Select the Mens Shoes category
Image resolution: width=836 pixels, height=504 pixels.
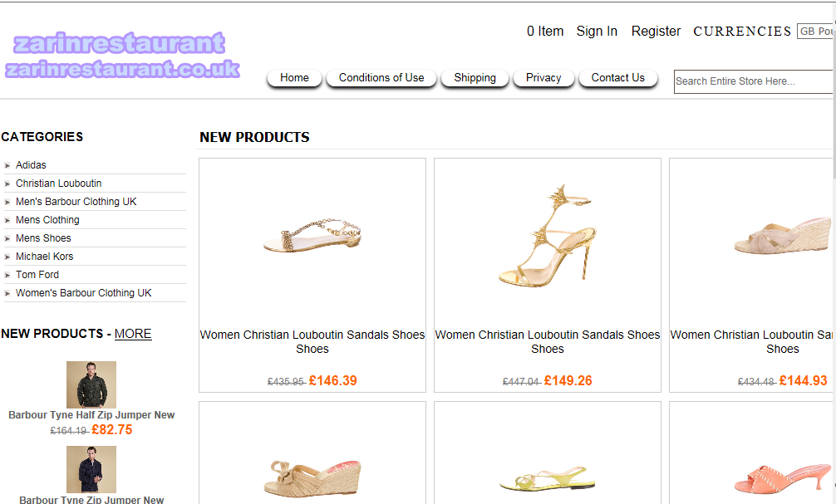[x=43, y=238]
